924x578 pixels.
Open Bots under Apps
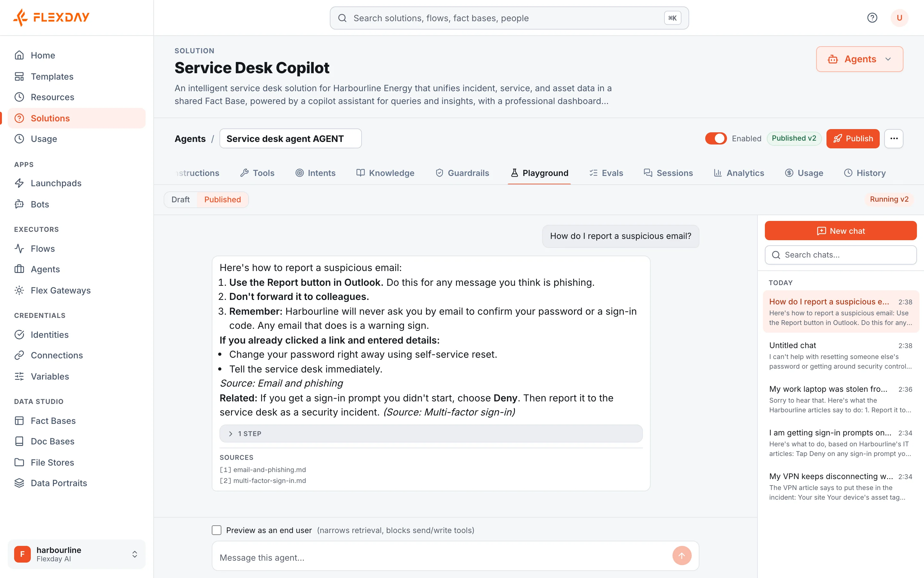tap(76, 204)
